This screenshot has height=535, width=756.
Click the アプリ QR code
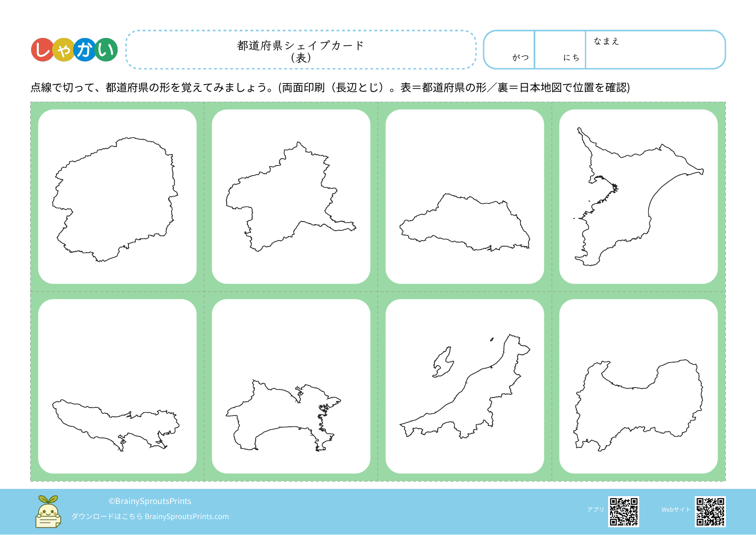click(x=623, y=512)
